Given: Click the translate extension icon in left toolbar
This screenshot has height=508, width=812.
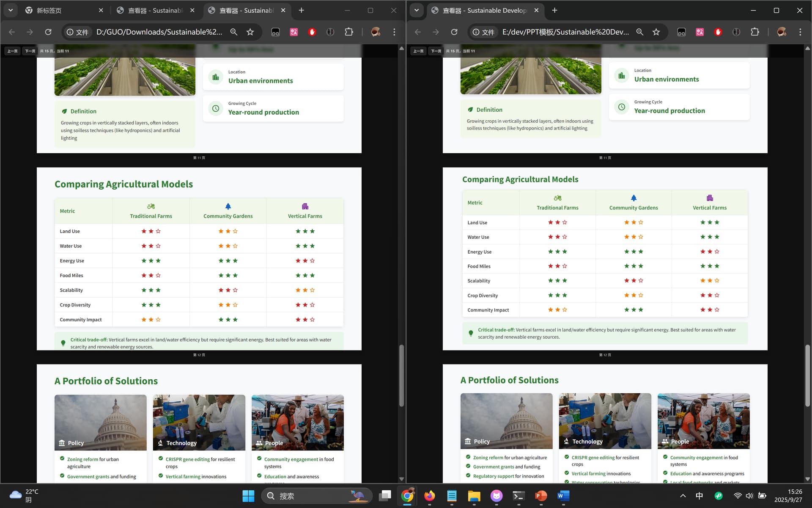Looking at the screenshot, I should tap(294, 32).
